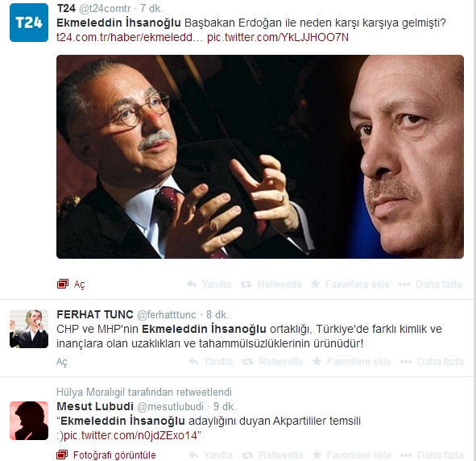
Task: Expand Ferhat Tunc's tweet with Aç
Action: (62, 362)
